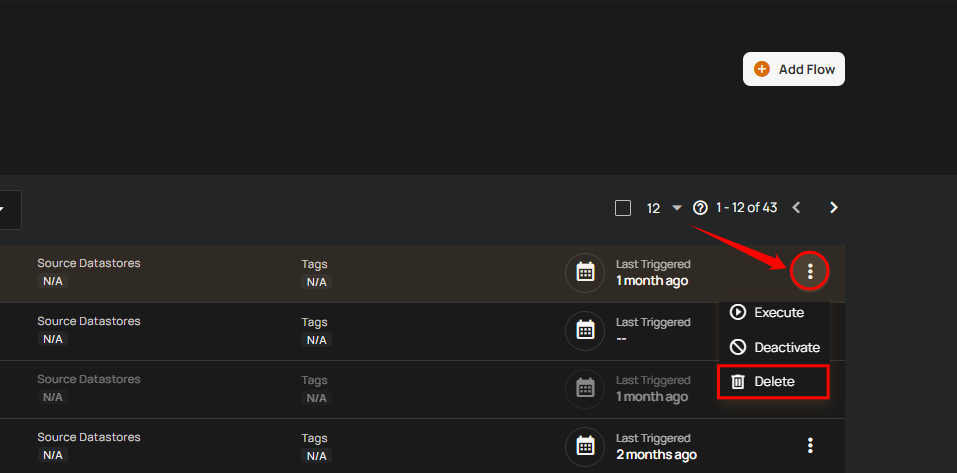
Task: Go to the next page using right chevron
Action: click(834, 208)
